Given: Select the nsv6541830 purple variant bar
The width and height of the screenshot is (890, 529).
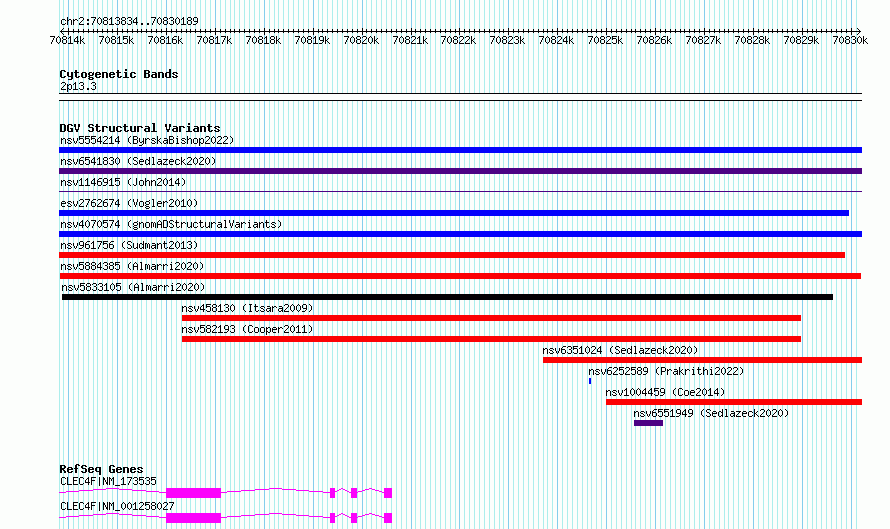Looking at the screenshot, I should pyautogui.click(x=460, y=171).
